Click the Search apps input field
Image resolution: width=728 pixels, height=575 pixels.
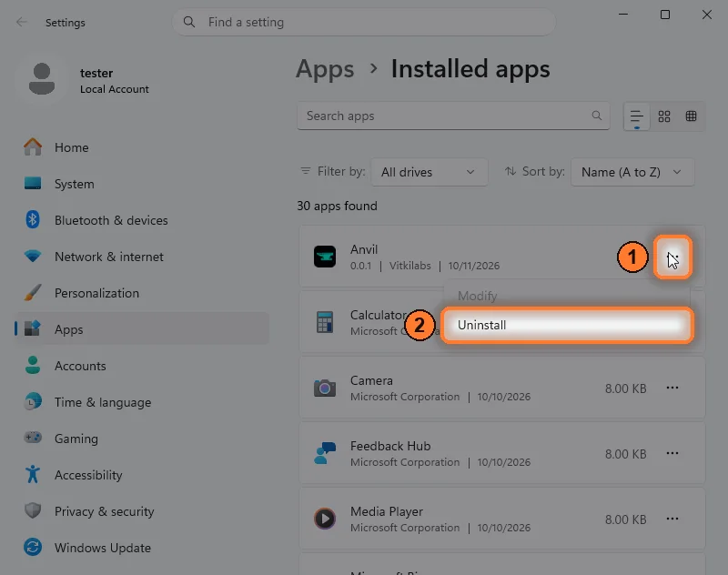pos(453,116)
